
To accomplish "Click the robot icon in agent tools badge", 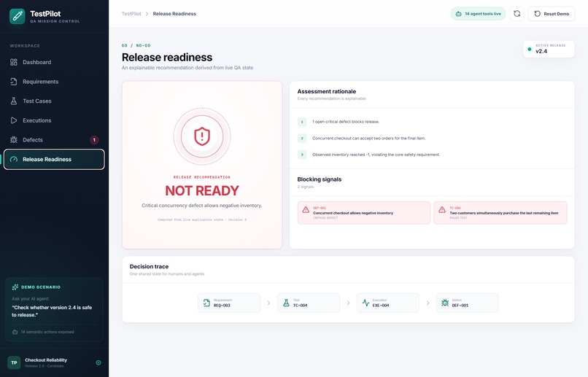I will click(458, 14).
